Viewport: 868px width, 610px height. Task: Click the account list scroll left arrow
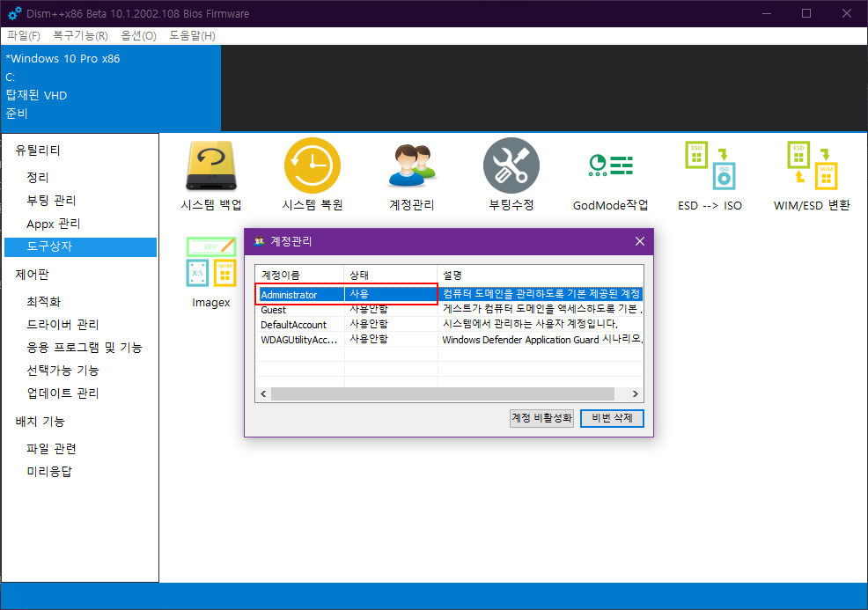click(263, 394)
